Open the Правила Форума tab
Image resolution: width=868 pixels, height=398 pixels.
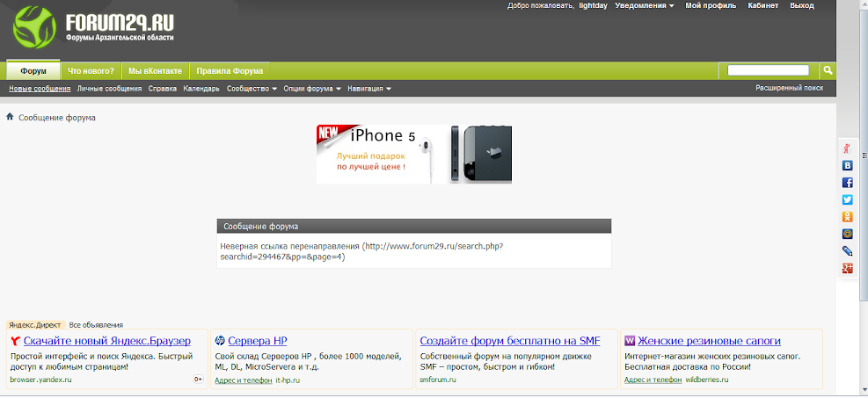pos(230,71)
